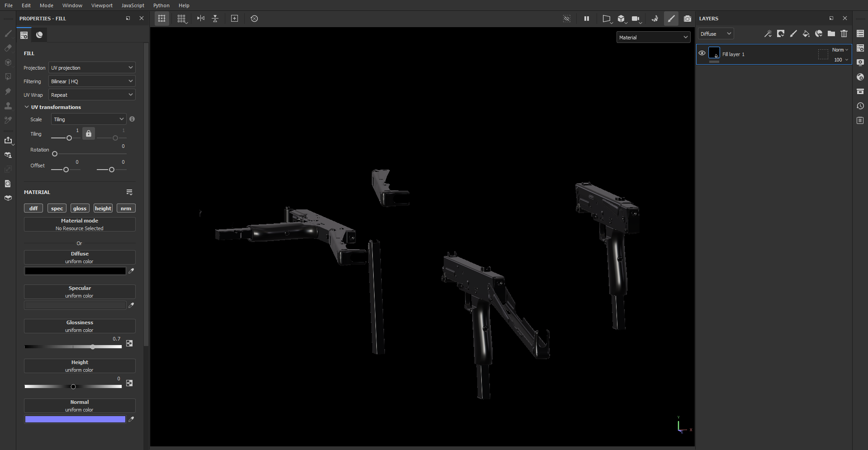Toggle the height channel button
Screen dimensions: 868x450
coord(103,208)
